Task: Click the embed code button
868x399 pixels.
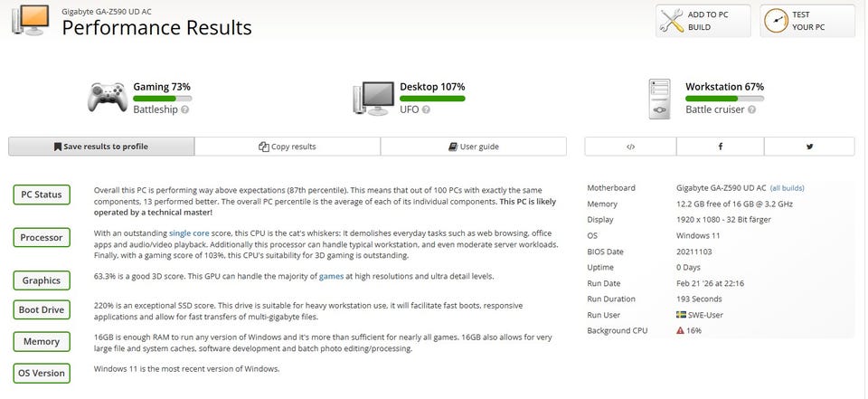Action: point(630,147)
